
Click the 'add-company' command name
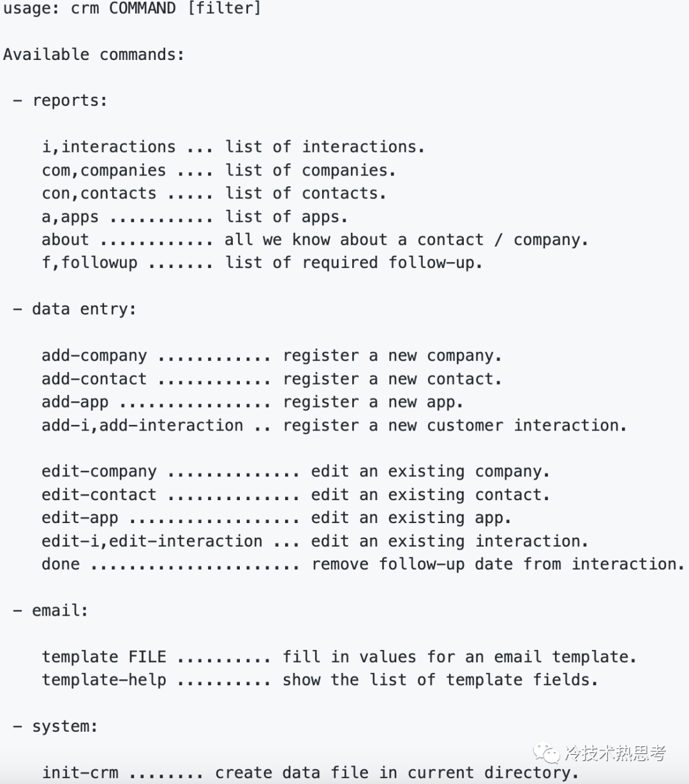click(94, 356)
